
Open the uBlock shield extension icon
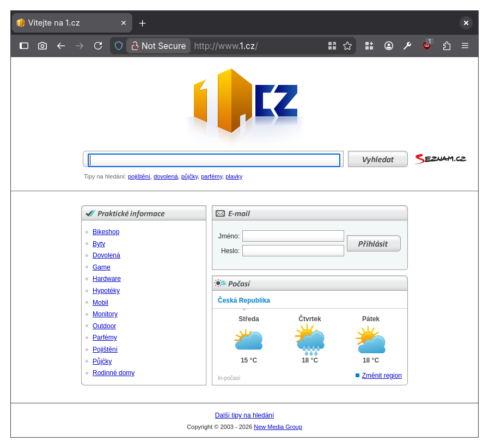(x=427, y=45)
